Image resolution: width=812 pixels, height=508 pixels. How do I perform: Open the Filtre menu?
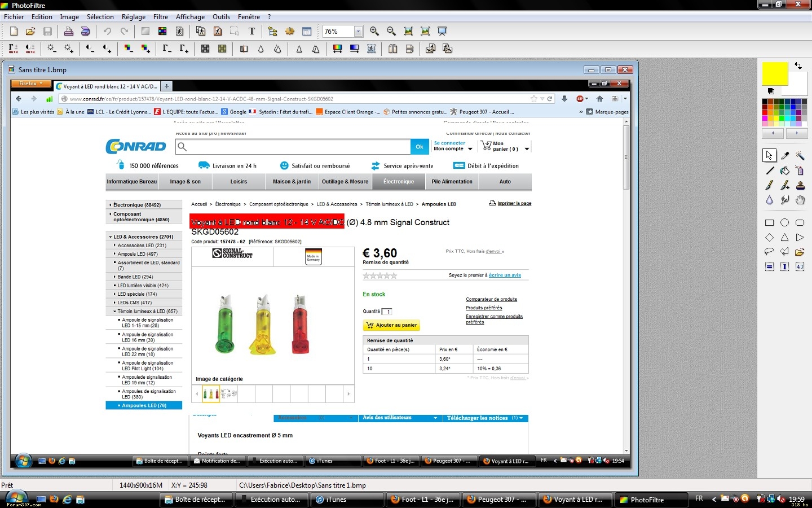[x=161, y=17]
